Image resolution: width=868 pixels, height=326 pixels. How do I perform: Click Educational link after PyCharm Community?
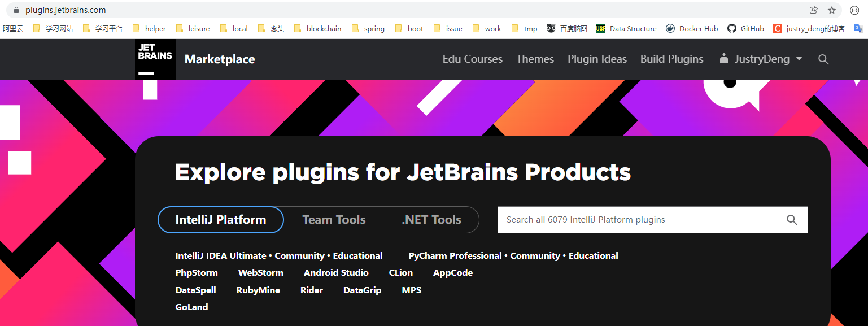(594, 256)
